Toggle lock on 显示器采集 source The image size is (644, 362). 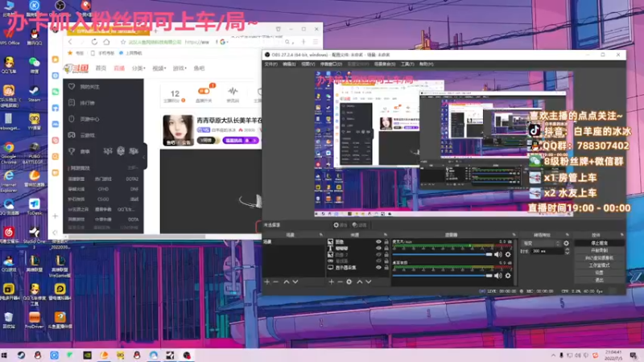pyautogui.click(x=386, y=268)
